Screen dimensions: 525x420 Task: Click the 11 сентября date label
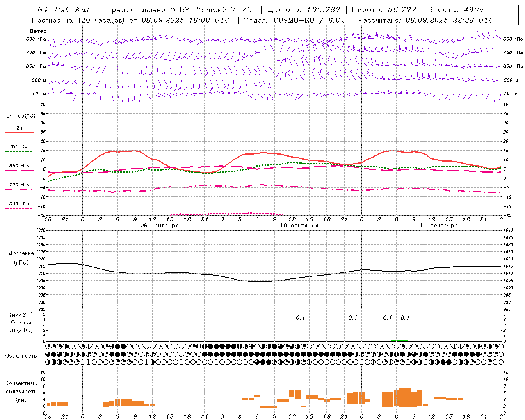point(438,226)
